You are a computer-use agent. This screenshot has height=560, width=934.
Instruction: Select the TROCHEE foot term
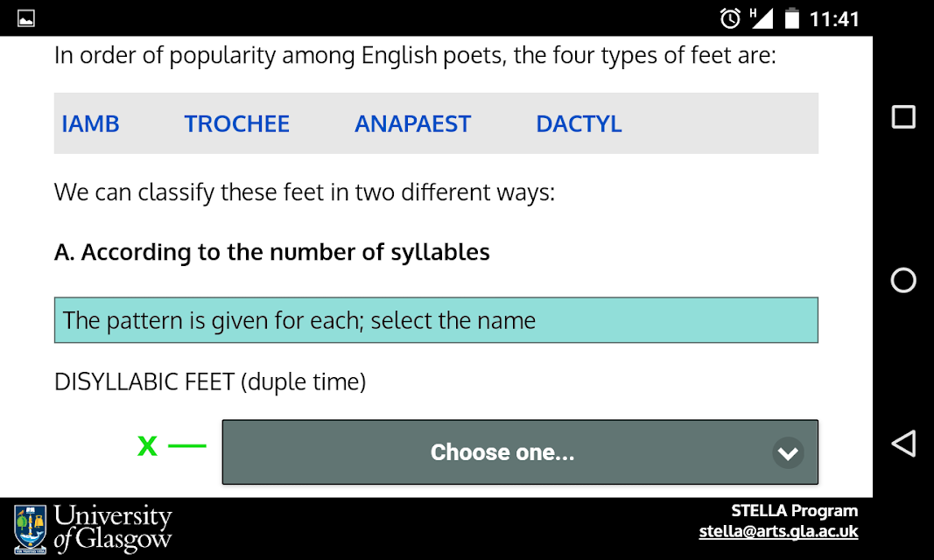click(x=236, y=123)
